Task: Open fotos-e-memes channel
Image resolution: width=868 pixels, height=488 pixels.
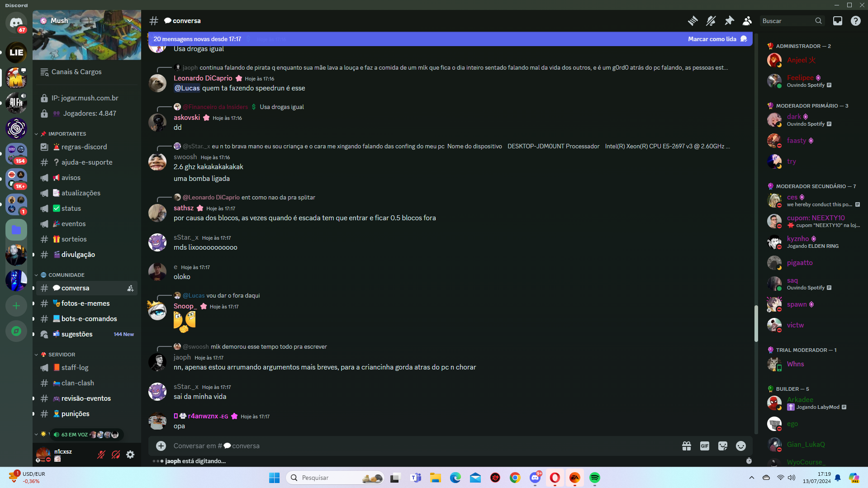Action: coord(86,303)
